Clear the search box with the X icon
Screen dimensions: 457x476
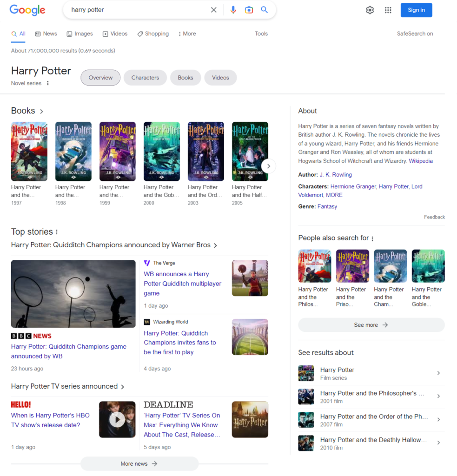(x=213, y=10)
